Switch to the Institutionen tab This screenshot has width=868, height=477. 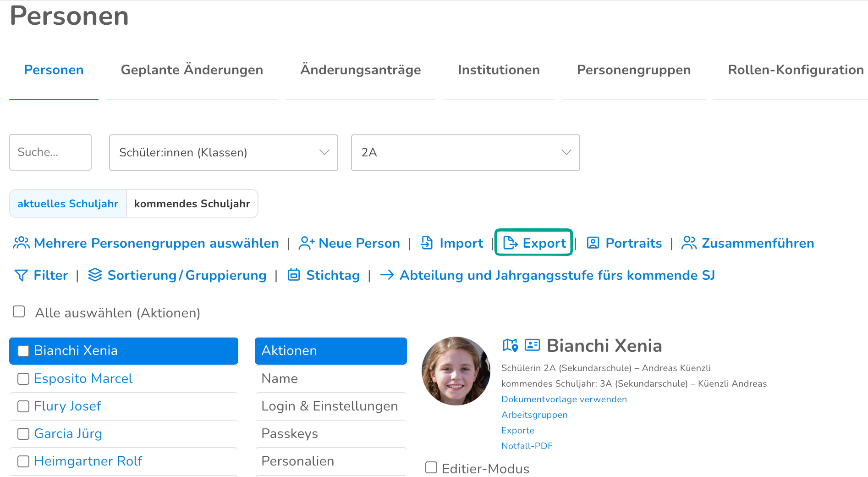pyautogui.click(x=499, y=70)
